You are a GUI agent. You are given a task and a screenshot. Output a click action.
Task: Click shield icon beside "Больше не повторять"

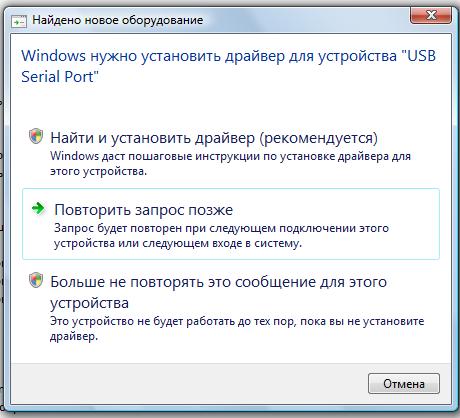[x=36, y=280]
